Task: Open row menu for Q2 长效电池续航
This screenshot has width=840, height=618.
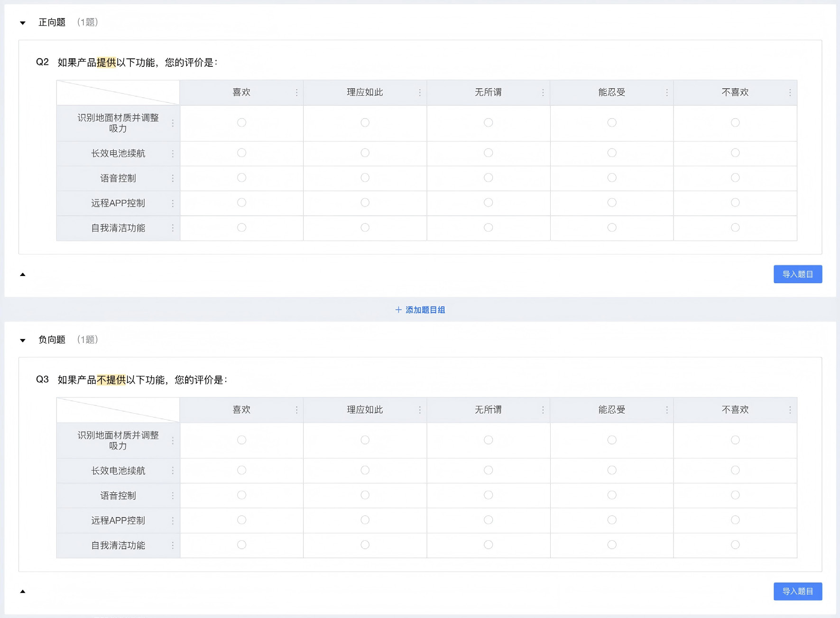Action: pyautogui.click(x=173, y=154)
